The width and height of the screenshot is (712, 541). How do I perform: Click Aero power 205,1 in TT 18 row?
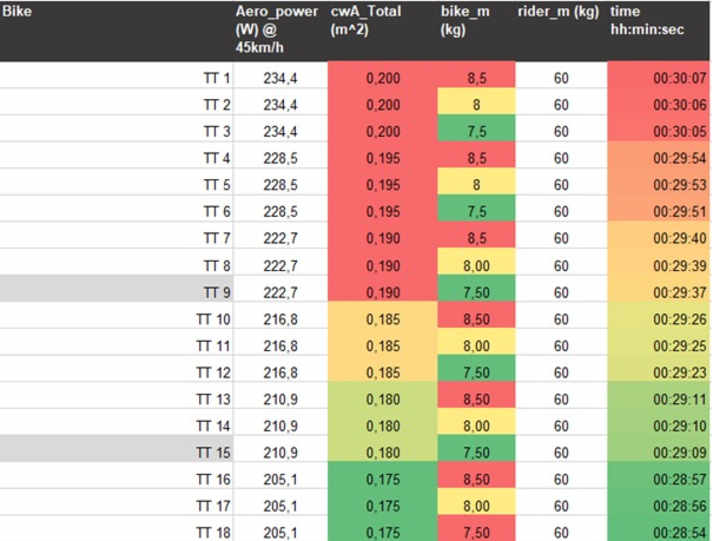pos(279,531)
